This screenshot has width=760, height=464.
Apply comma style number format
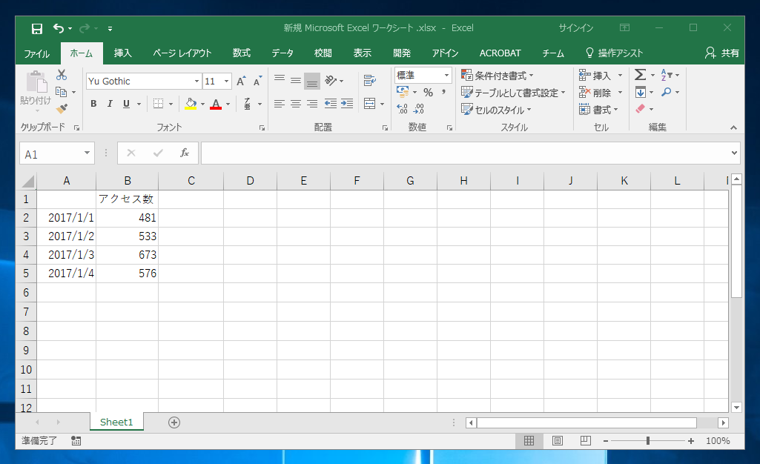pos(443,92)
